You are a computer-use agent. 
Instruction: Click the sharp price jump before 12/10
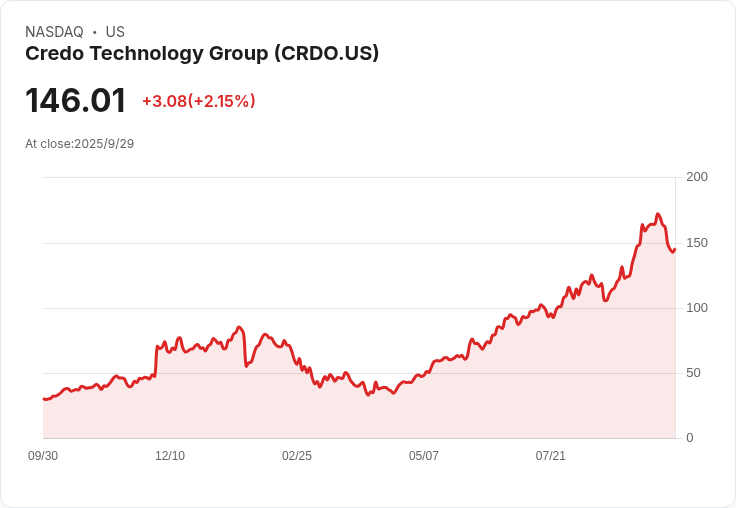pos(155,362)
